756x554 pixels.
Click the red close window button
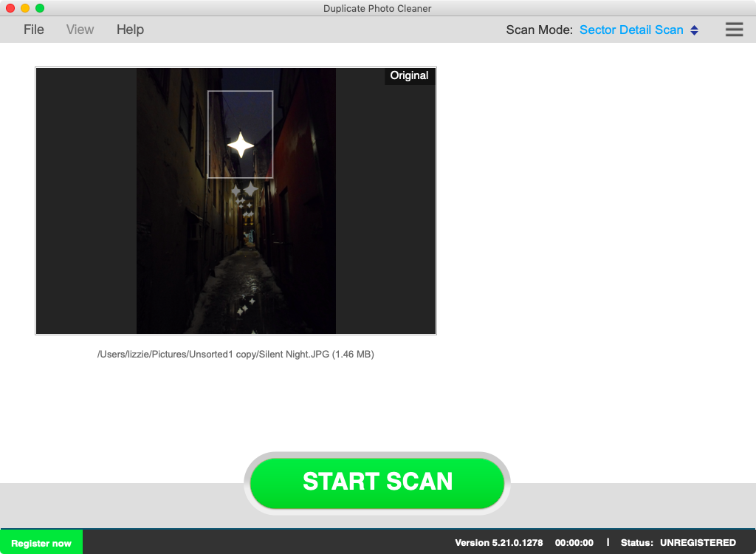coord(10,8)
